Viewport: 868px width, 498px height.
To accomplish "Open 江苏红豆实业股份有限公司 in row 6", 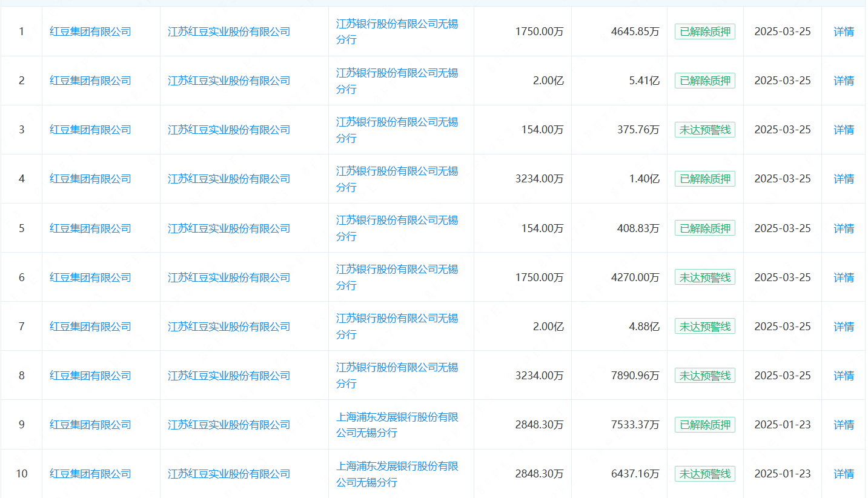I will coord(229,277).
